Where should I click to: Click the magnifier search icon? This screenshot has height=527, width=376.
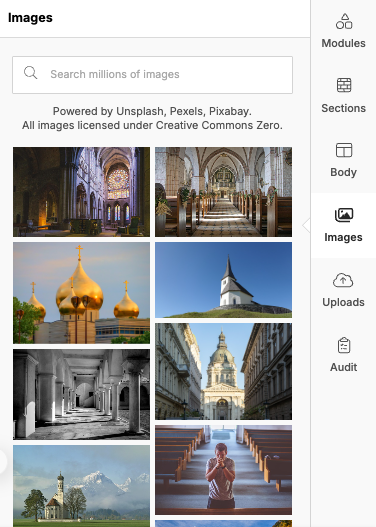tap(31, 73)
